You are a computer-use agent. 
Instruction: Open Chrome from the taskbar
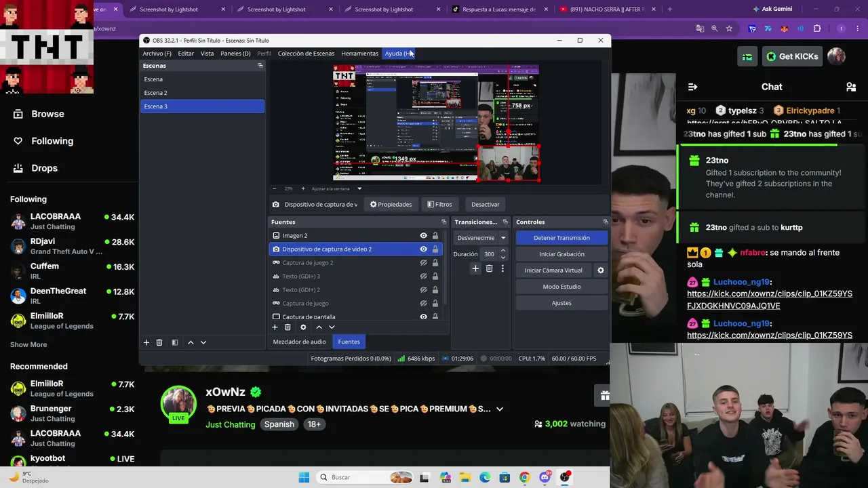(x=524, y=477)
